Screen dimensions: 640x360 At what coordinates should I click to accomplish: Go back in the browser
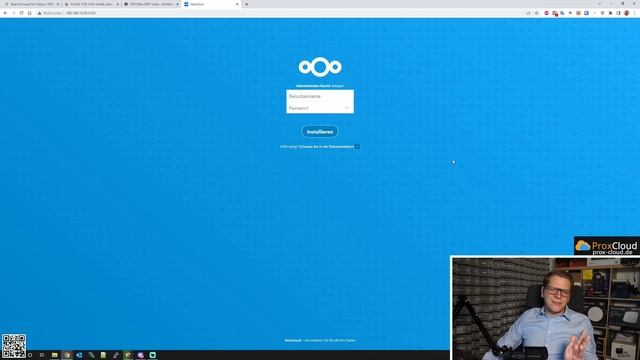pos(5,13)
